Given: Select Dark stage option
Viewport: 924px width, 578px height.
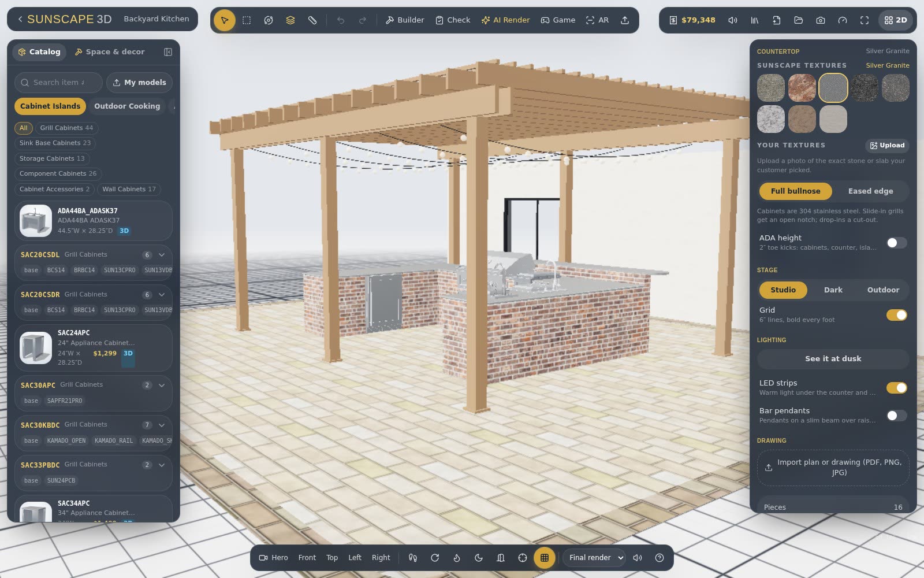Looking at the screenshot, I should [x=833, y=290].
